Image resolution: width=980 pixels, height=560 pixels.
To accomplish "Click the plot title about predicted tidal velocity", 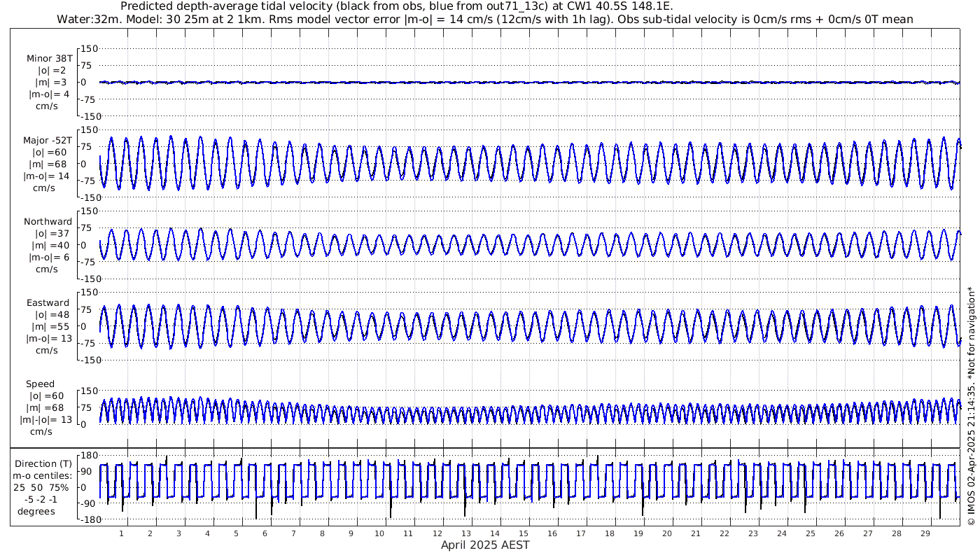I will coord(397,6).
